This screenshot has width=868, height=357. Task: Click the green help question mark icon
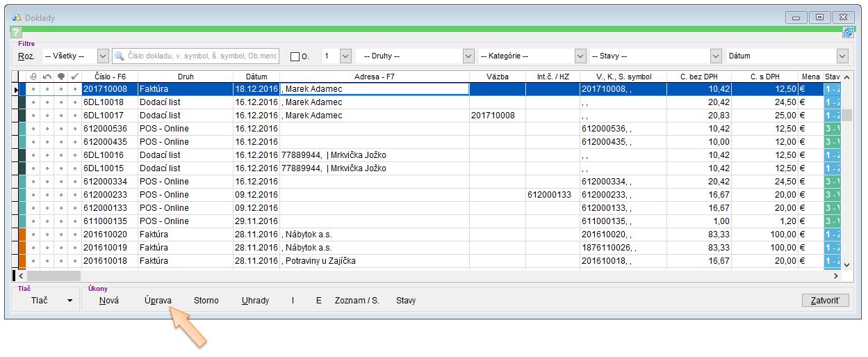[17, 33]
